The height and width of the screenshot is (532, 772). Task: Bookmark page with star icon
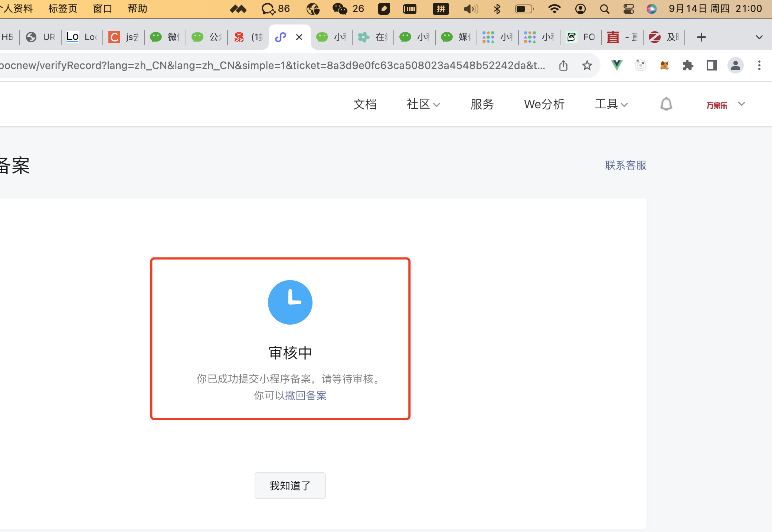pyautogui.click(x=587, y=66)
